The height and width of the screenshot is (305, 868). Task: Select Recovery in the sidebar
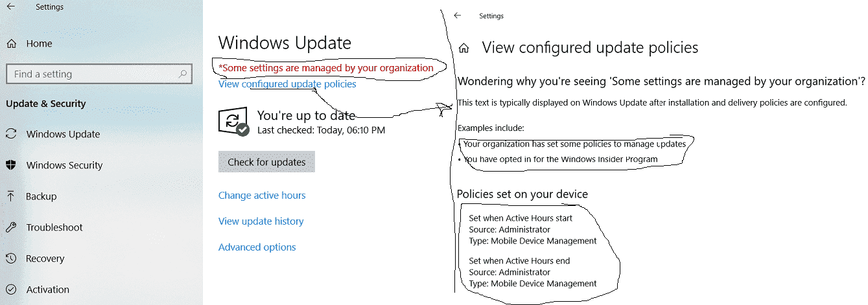click(45, 258)
